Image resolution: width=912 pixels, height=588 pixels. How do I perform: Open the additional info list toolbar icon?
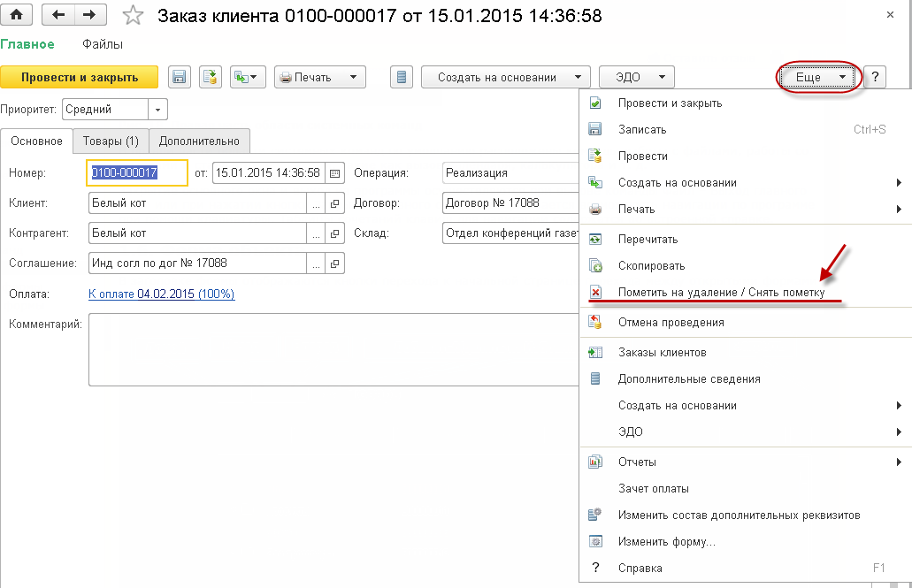coord(402,77)
